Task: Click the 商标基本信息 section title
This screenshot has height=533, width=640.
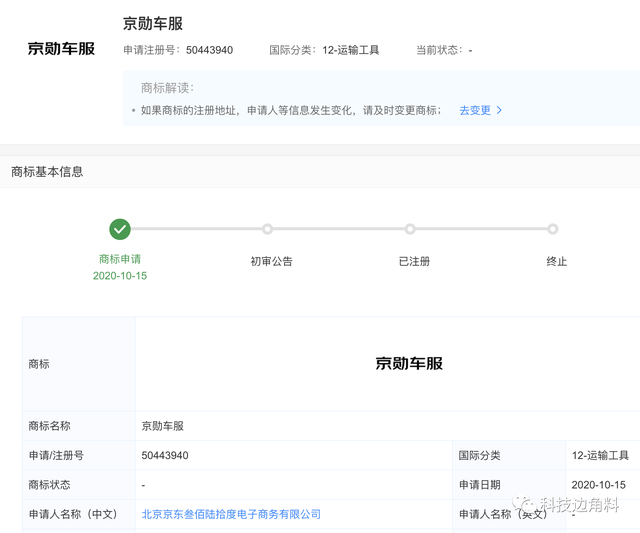Action: point(47,172)
